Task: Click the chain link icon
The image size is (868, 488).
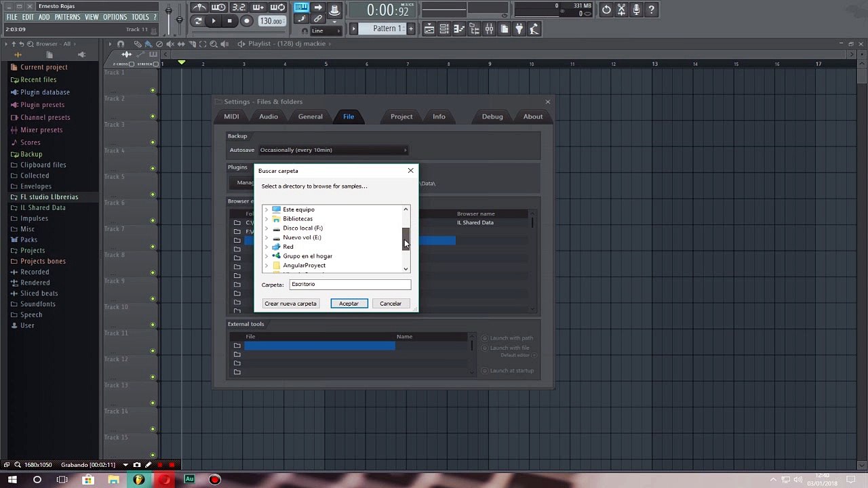Action: click(x=318, y=19)
